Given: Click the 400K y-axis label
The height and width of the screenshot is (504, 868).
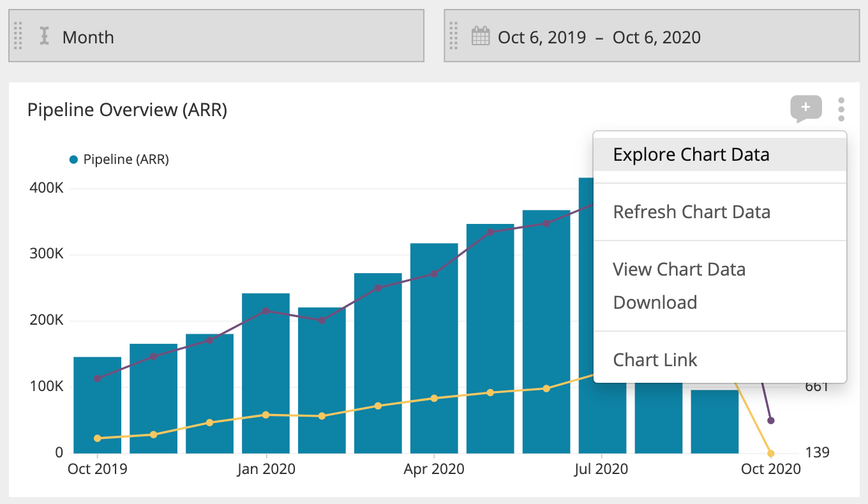Looking at the screenshot, I should (x=45, y=188).
